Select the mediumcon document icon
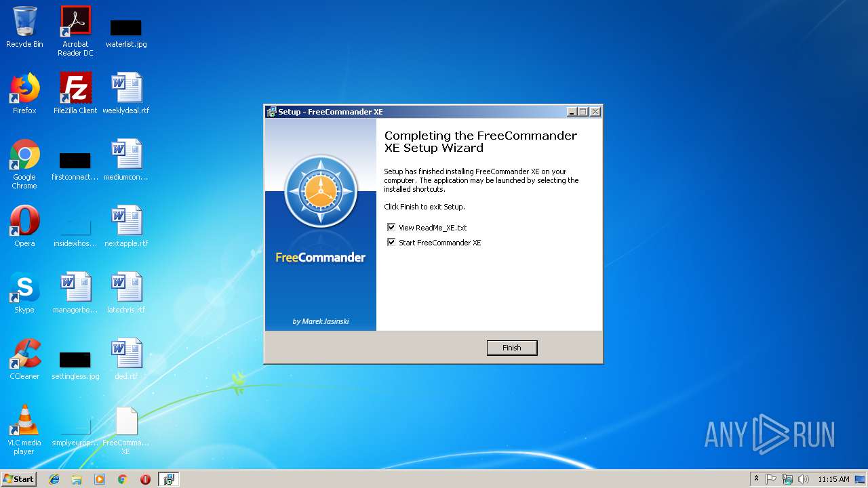This screenshot has width=868, height=488. 126,160
